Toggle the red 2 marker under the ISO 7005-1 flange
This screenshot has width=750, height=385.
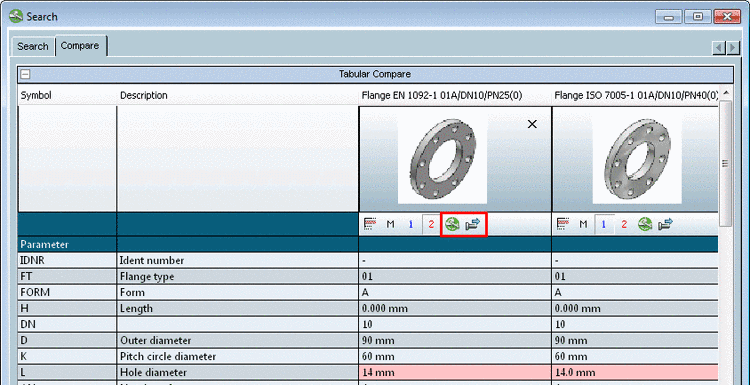[624, 224]
